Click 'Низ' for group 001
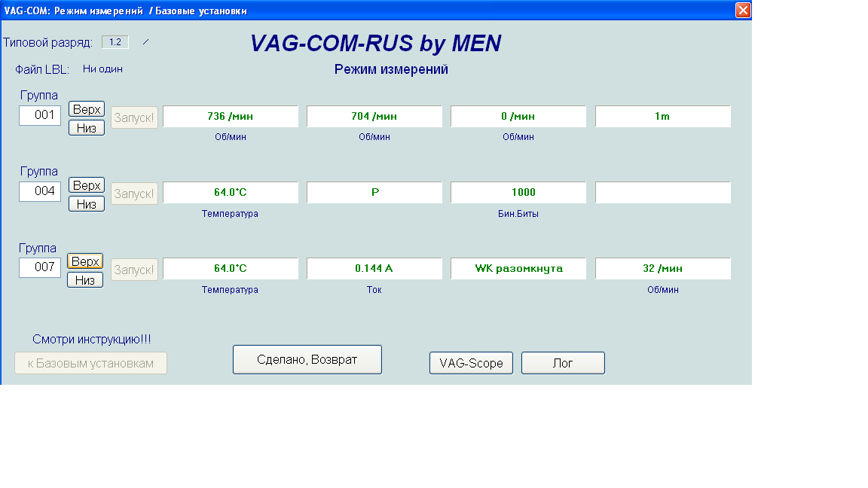Viewport: 868px width, 488px height. [87, 128]
